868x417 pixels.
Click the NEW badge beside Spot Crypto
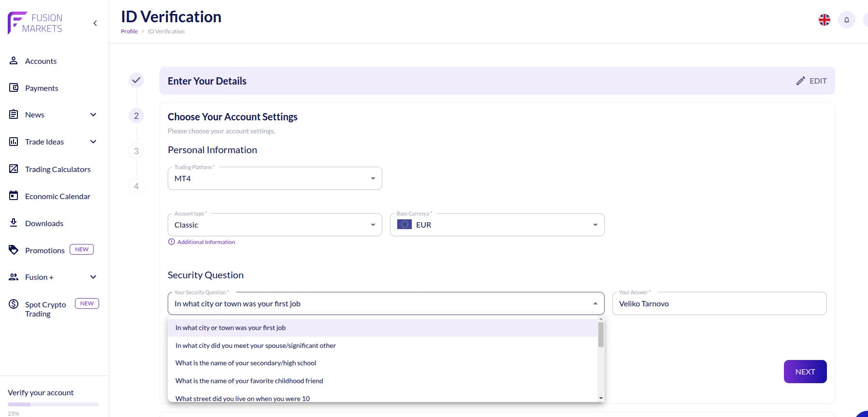(x=87, y=303)
